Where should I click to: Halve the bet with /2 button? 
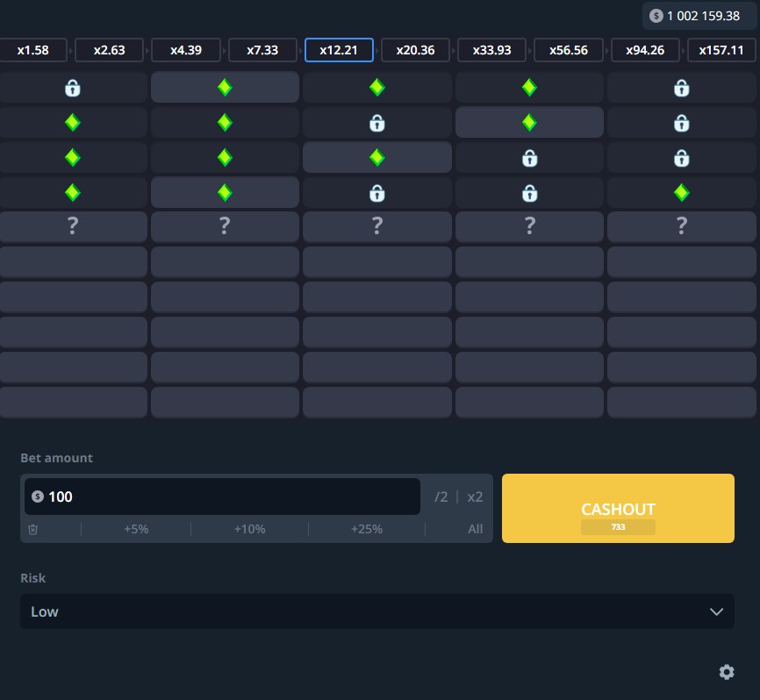click(x=441, y=496)
